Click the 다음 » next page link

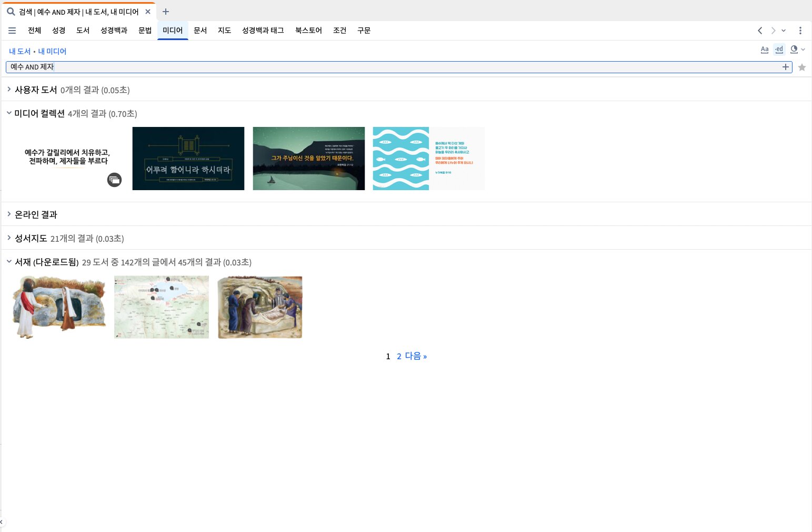[416, 357]
